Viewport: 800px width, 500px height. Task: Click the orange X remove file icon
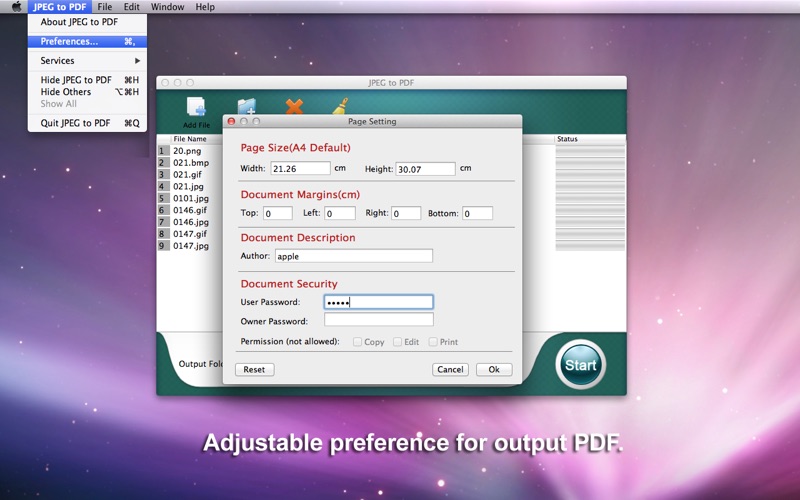(294, 106)
